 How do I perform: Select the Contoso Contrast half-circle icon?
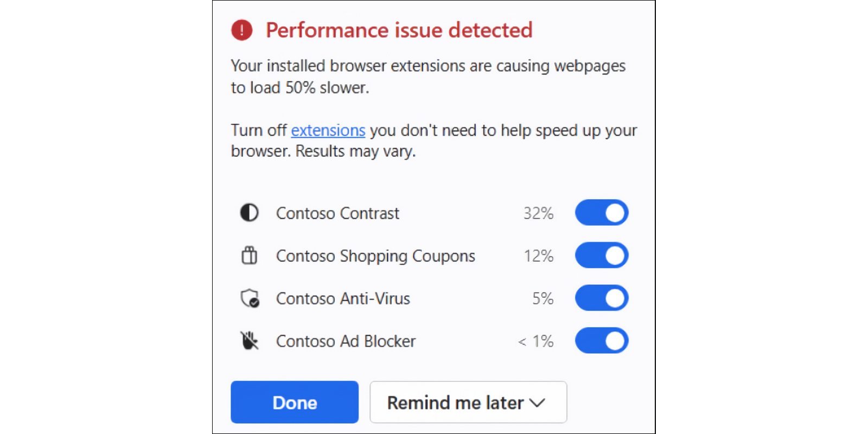pyautogui.click(x=248, y=213)
